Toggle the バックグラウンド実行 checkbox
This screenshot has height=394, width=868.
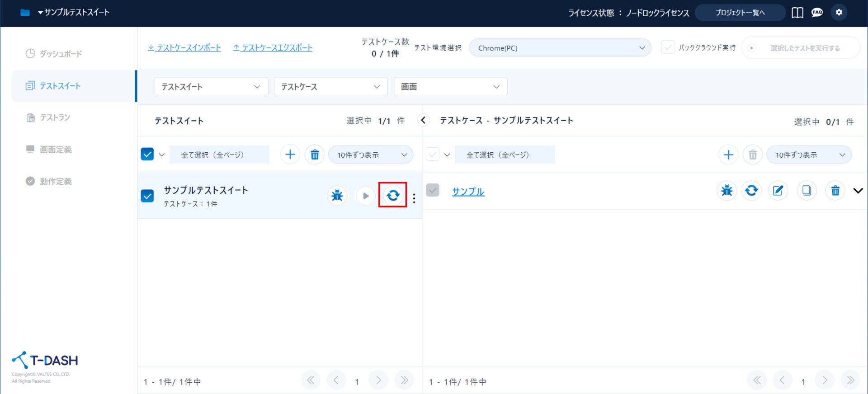[668, 47]
